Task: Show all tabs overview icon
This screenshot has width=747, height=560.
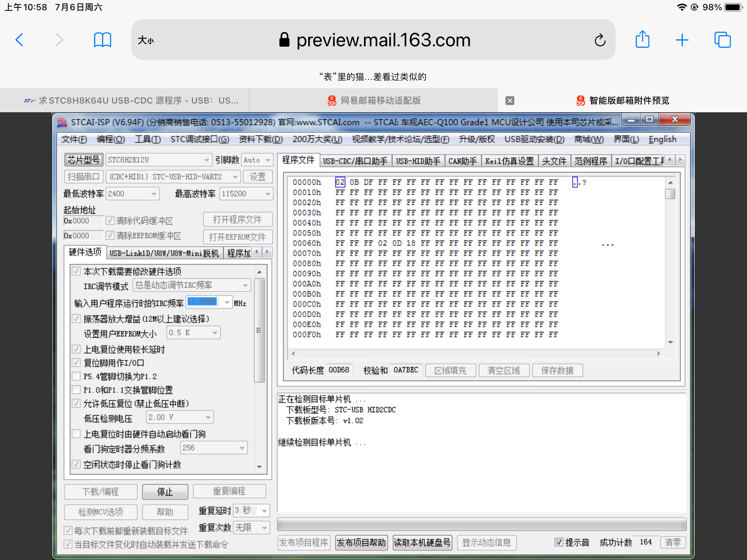Action: pyautogui.click(x=722, y=40)
